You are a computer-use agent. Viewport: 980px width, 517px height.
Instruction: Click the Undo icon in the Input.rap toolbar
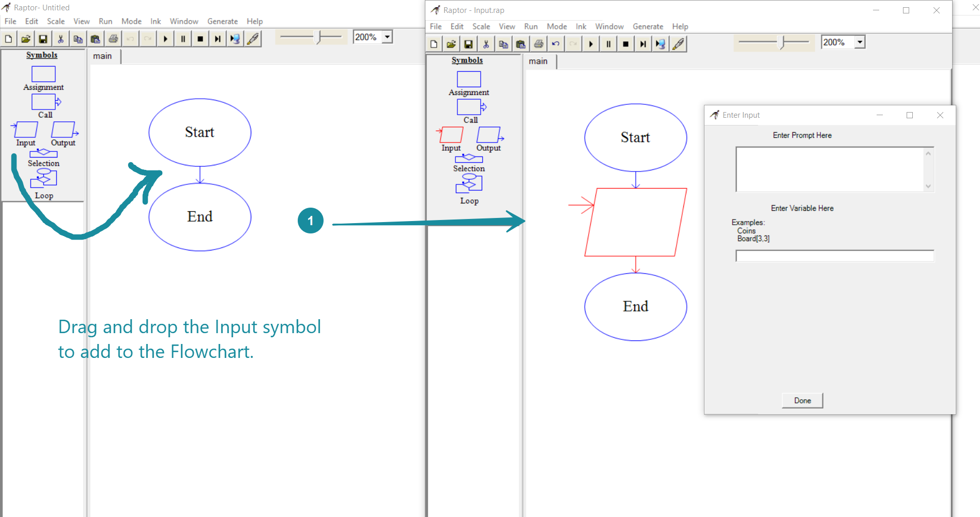[x=556, y=44]
